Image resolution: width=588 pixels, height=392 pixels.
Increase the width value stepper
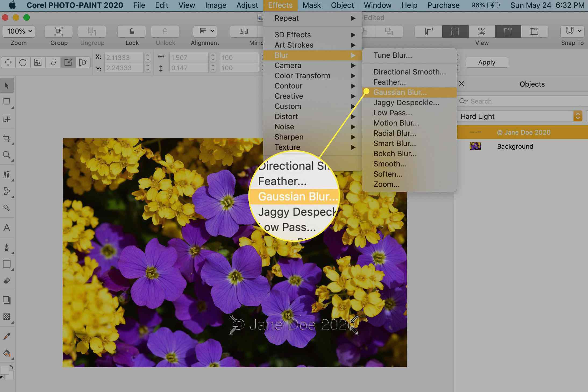(x=213, y=55)
